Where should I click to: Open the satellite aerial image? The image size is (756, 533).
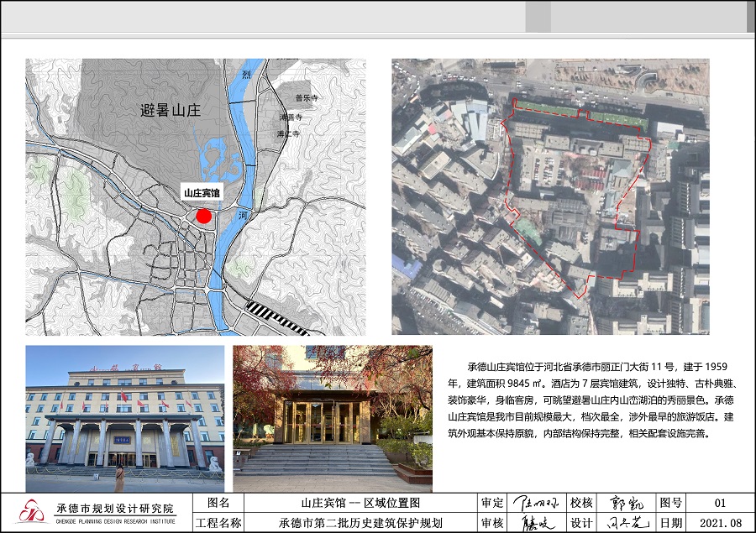[x=550, y=197]
